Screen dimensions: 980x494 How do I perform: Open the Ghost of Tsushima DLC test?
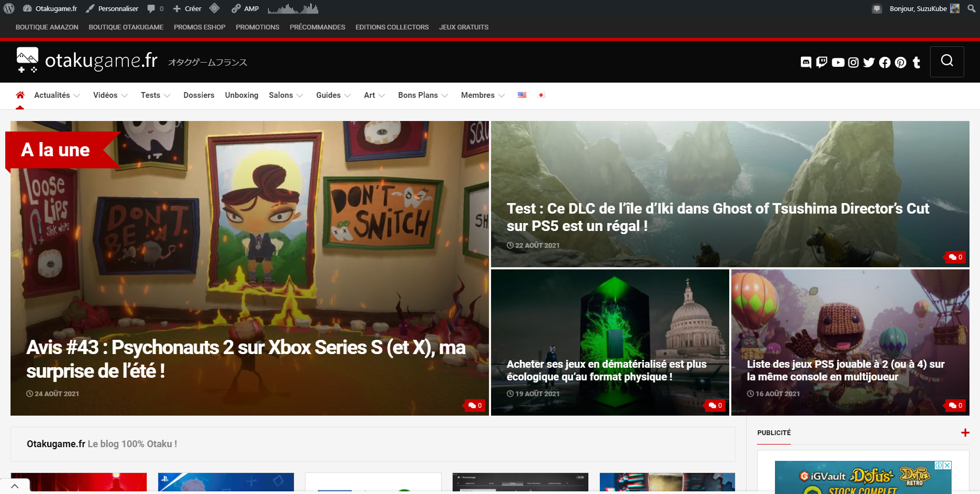pyautogui.click(x=718, y=217)
